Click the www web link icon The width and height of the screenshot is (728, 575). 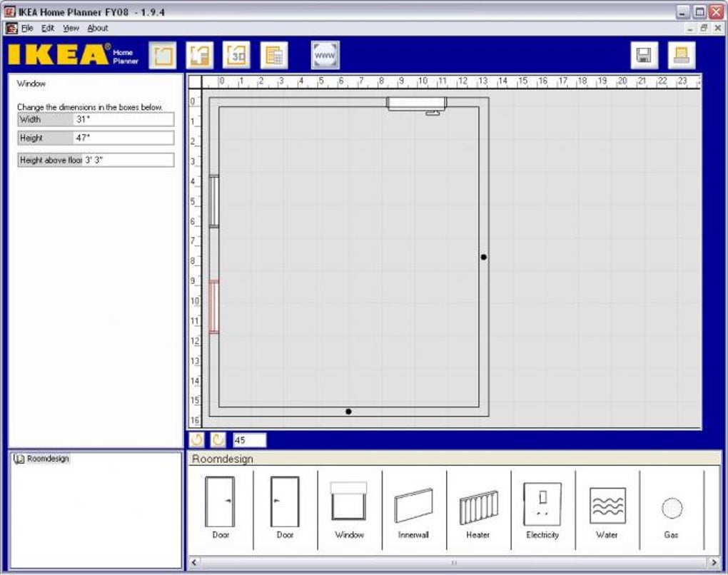(x=325, y=55)
